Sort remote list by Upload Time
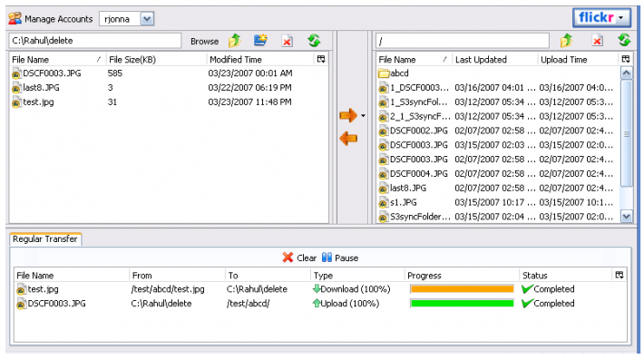Image resolution: width=644 pixels, height=359 pixels. click(578, 60)
